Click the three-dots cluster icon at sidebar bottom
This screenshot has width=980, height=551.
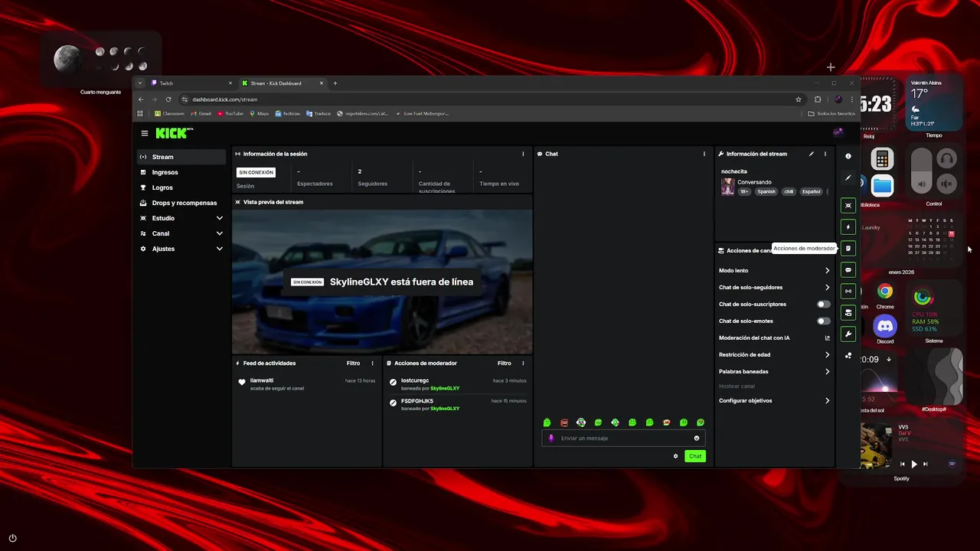point(848,356)
